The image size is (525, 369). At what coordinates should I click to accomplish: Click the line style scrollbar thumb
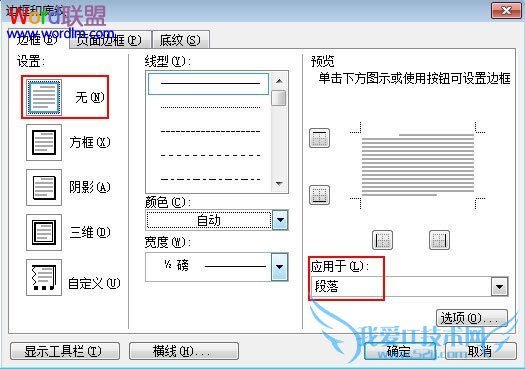pyautogui.click(x=279, y=98)
